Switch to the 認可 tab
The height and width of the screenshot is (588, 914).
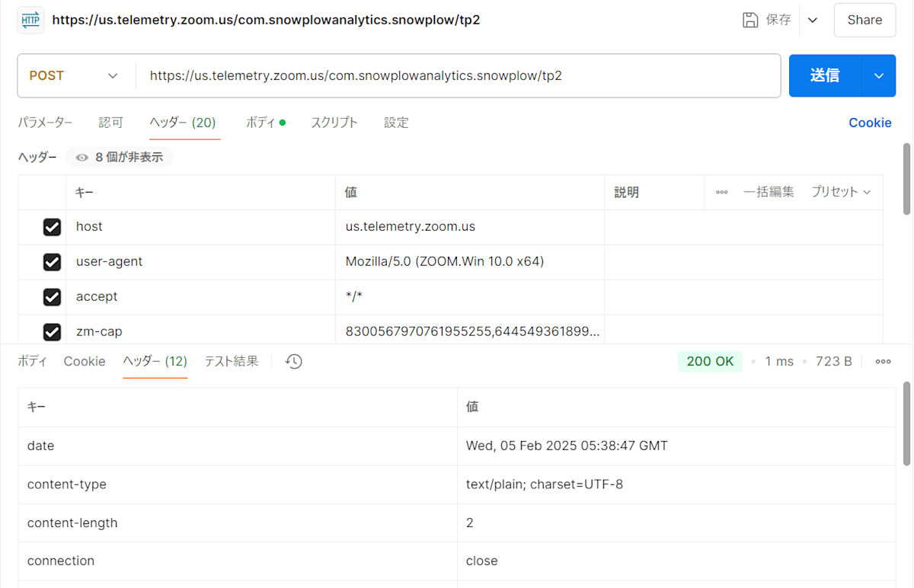(x=110, y=122)
